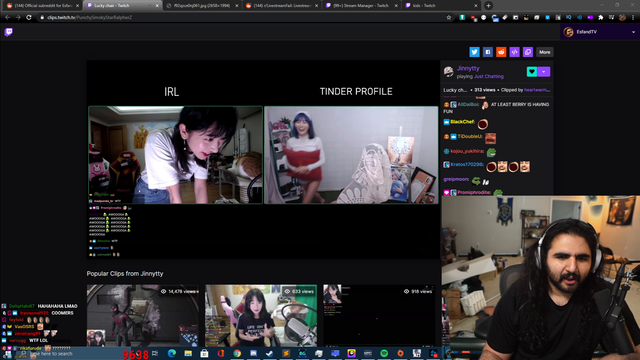The width and height of the screenshot is (640, 360).
Task: Open Microsoft Store from the taskbar
Action: point(204,353)
